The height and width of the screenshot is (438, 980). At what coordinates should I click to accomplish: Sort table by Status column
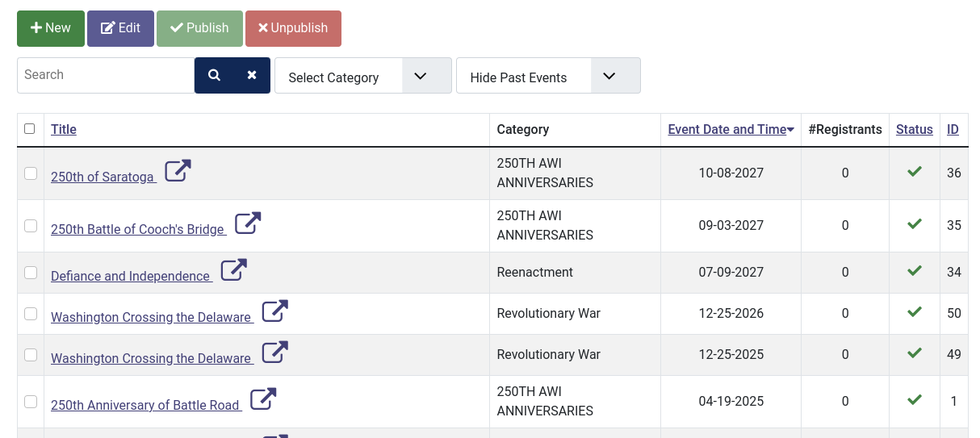(914, 129)
